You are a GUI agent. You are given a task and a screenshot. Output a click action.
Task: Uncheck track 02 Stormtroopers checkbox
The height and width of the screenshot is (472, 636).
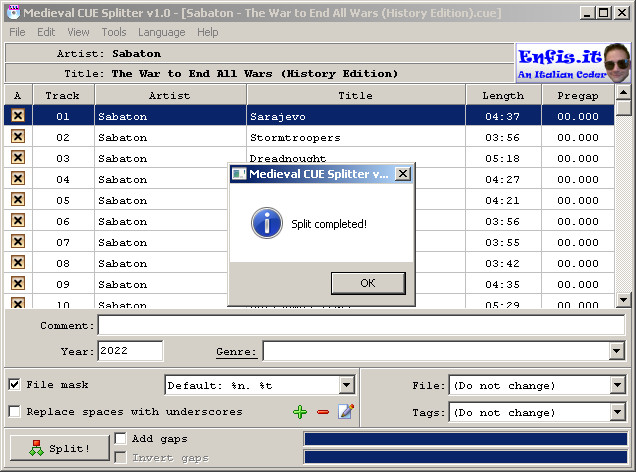(17, 136)
